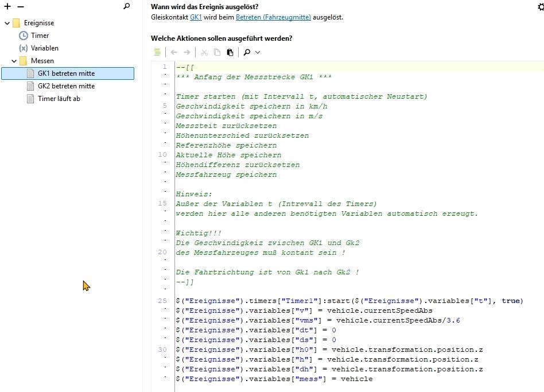Screen dimensions: 544x392
Task: Click the copy icon in editor toolbar
Action: click(x=217, y=52)
